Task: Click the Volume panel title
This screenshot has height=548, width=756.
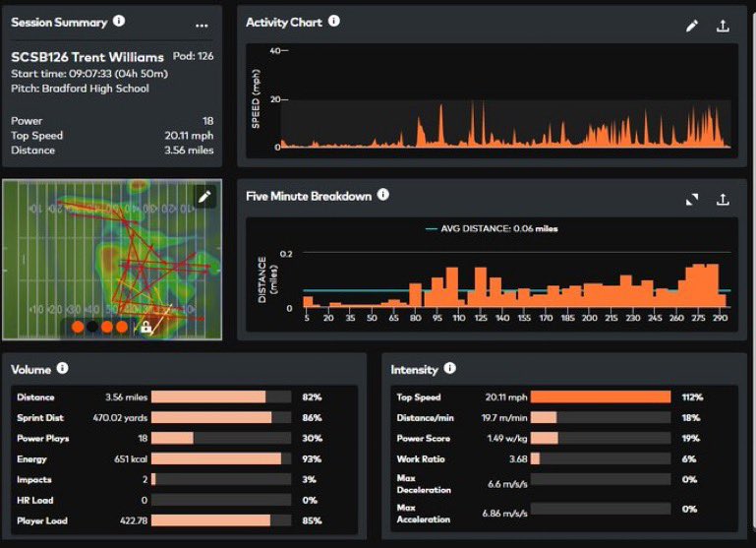Action: coord(30,370)
